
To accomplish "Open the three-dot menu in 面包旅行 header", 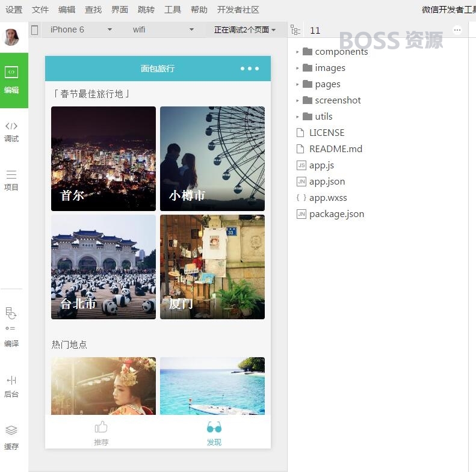I will click(250, 69).
